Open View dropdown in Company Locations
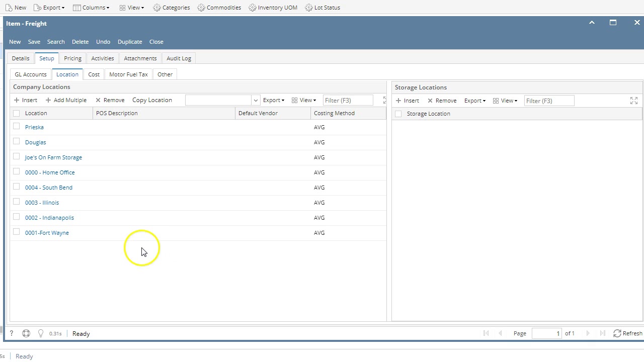Viewport: 644px width, 362px height. tap(304, 100)
